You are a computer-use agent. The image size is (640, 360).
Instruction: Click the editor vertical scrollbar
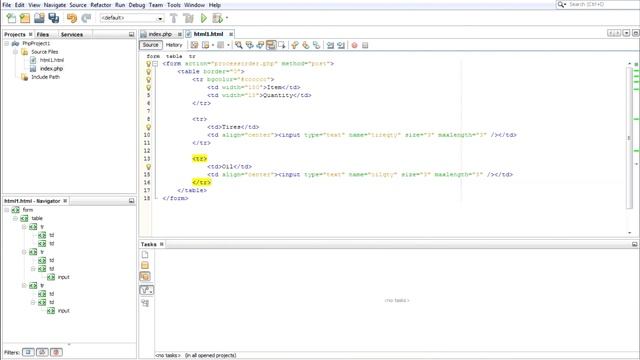[x=629, y=139]
